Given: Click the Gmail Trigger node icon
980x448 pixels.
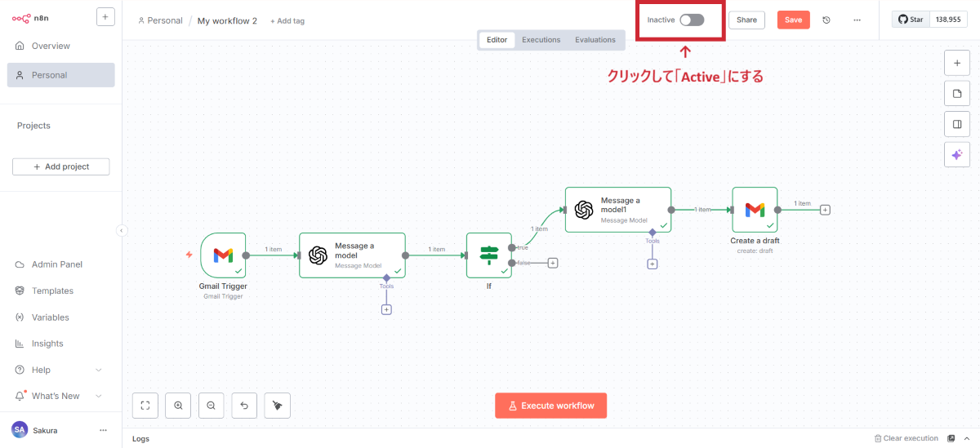Looking at the screenshot, I should click(x=223, y=255).
